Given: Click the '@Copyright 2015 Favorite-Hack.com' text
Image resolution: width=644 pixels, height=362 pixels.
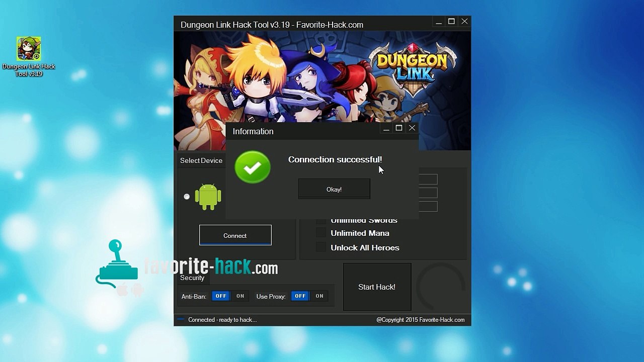Looking at the screenshot, I should point(421,320).
